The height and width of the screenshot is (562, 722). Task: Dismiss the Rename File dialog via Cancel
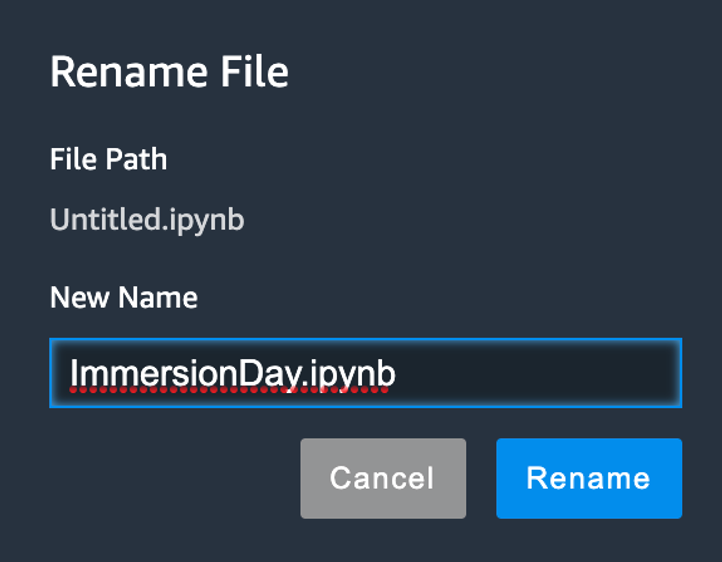pos(383,478)
